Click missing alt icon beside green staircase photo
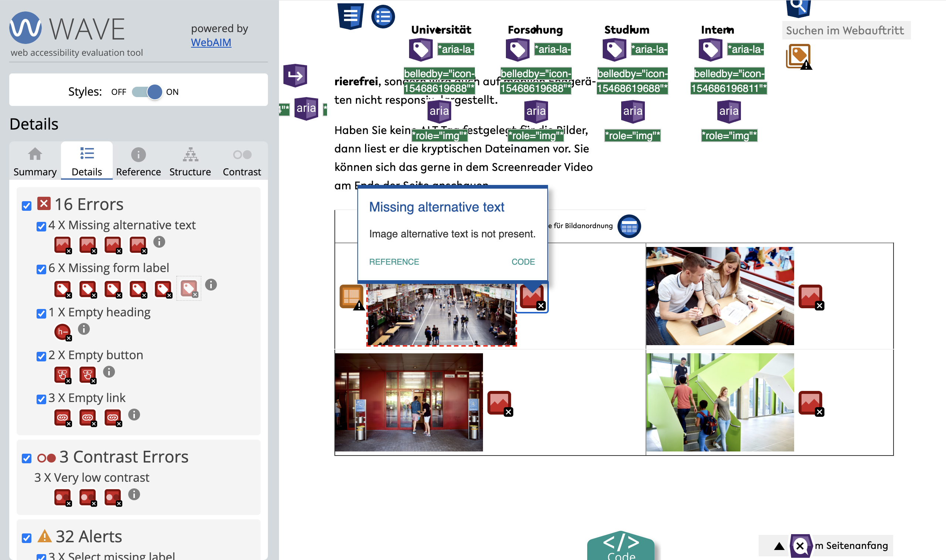 coord(810,403)
